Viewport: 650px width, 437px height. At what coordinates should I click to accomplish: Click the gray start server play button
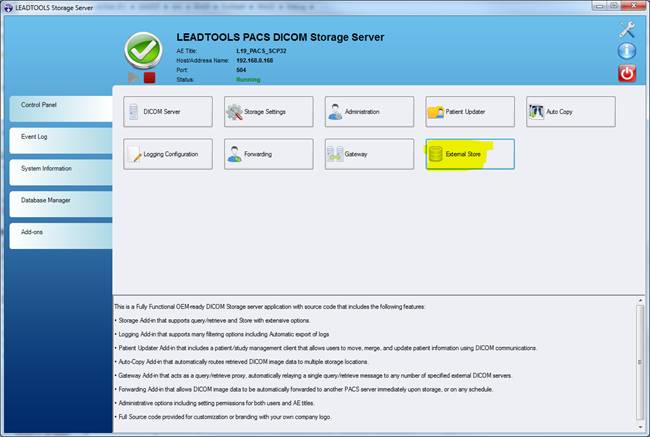point(133,78)
